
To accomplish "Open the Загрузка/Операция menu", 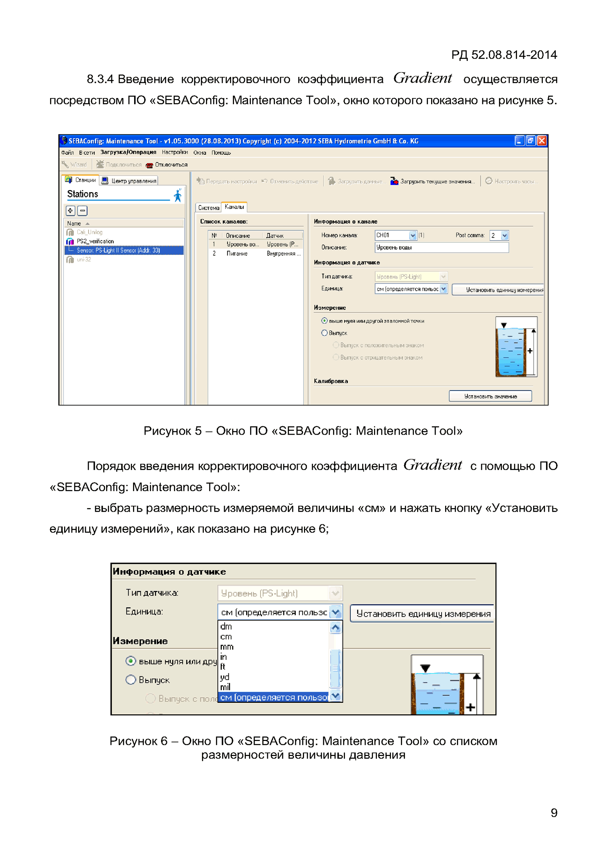I will tap(128, 152).
